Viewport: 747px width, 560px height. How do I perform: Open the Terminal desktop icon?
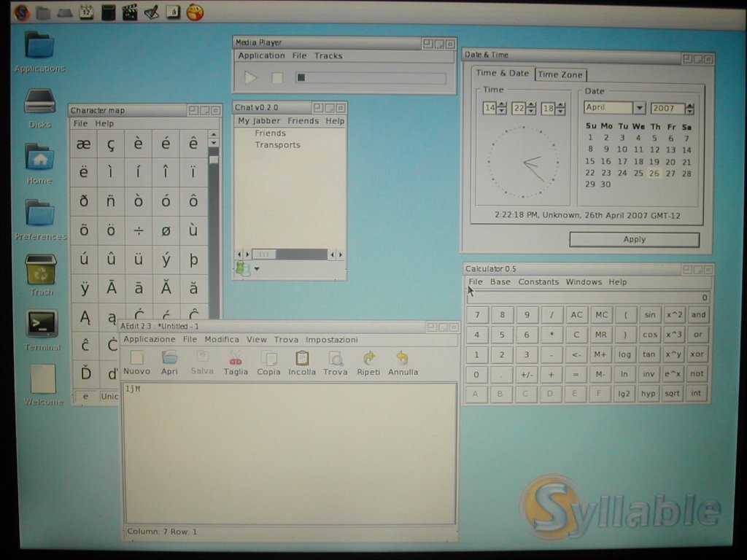coord(42,324)
